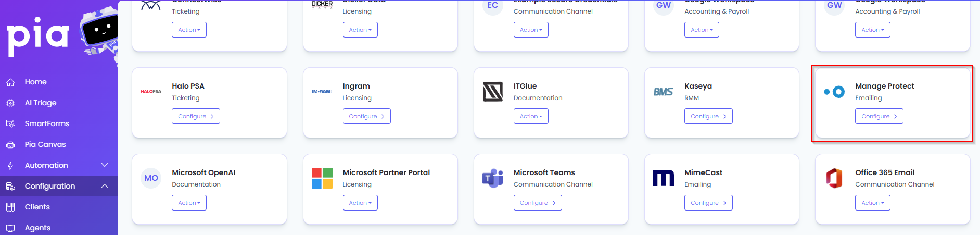Collapse the Configuration menu chevron
This screenshot has height=235, width=980.
105,186
